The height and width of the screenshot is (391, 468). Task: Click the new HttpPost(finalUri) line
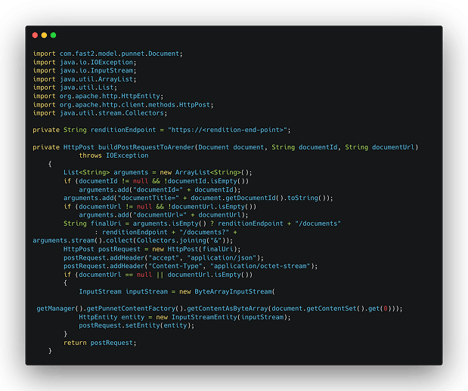tap(152, 249)
